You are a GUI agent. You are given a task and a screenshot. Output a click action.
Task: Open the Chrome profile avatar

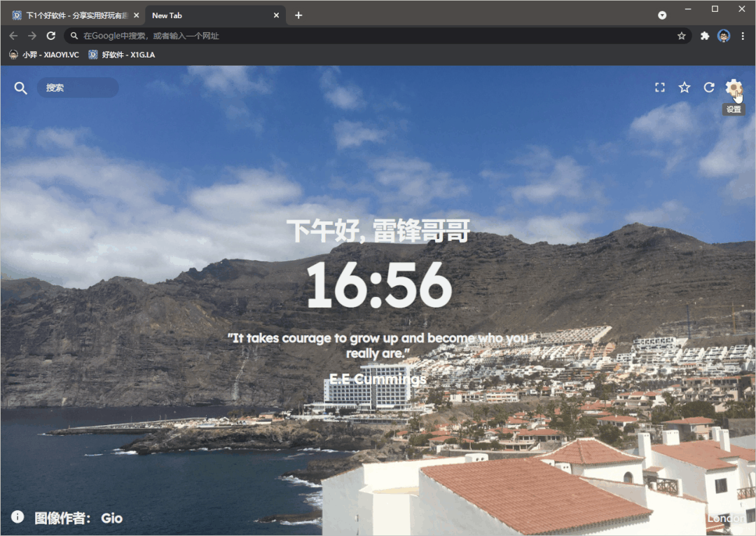click(724, 36)
